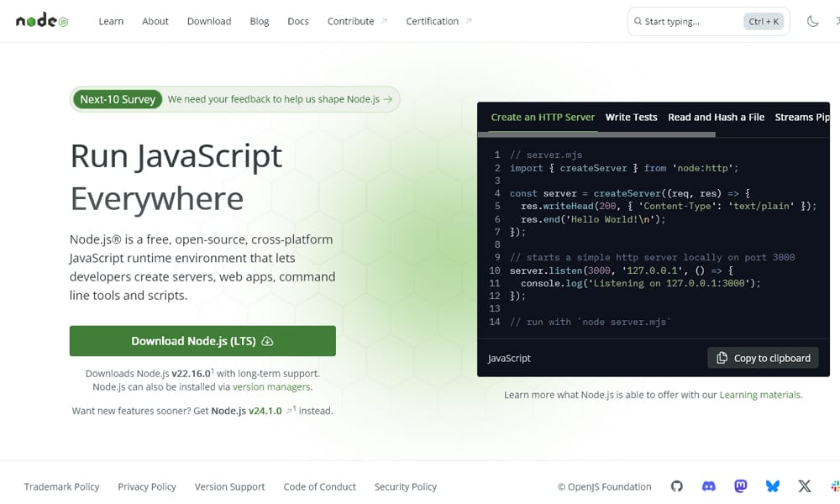Open the Learning materials link
This screenshot has width=840, height=504.
(760, 394)
